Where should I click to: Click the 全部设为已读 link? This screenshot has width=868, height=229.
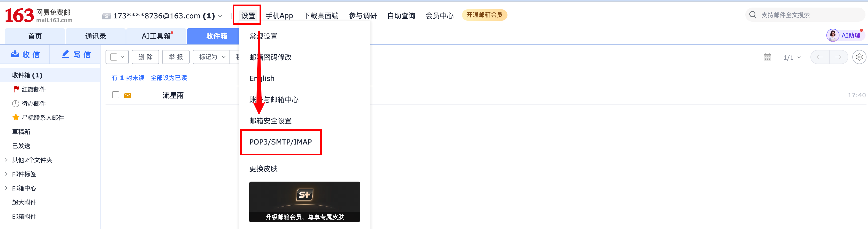pyautogui.click(x=169, y=77)
